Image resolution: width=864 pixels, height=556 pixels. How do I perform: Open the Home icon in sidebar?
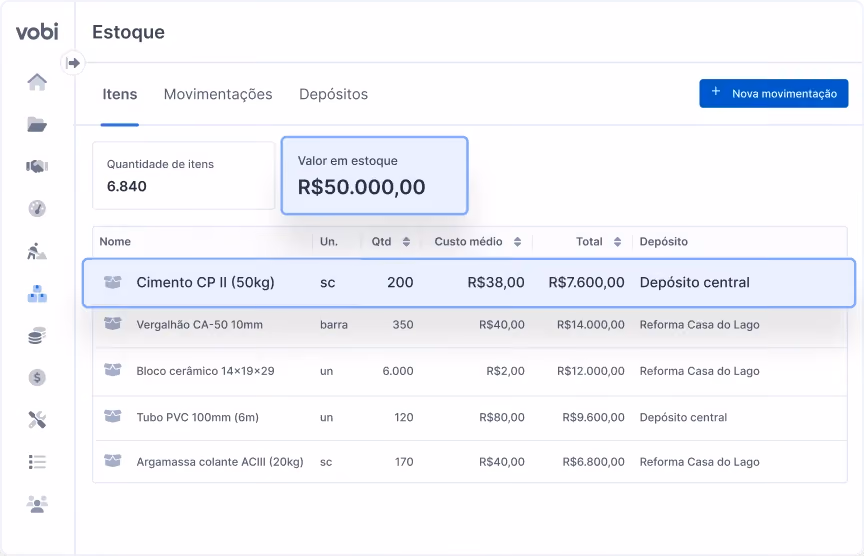point(37,82)
